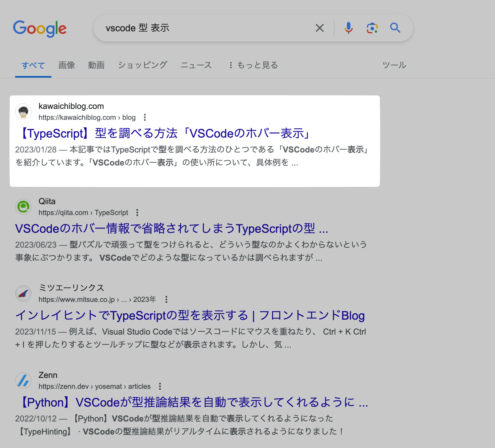495x448 pixels.
Task: Open the ツール options
Action: pos(394,65)
